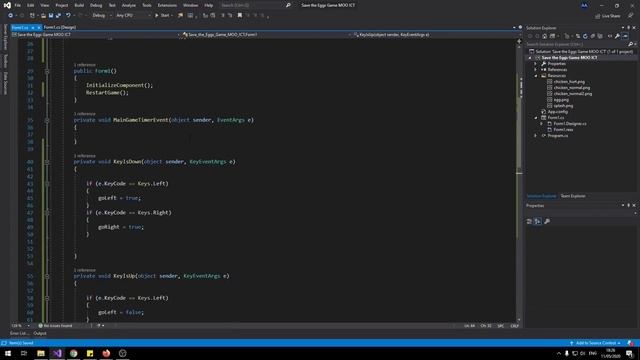This screenshot has width=640, height=360.
Task: Open the Project menu
Action: coord(62,5)
